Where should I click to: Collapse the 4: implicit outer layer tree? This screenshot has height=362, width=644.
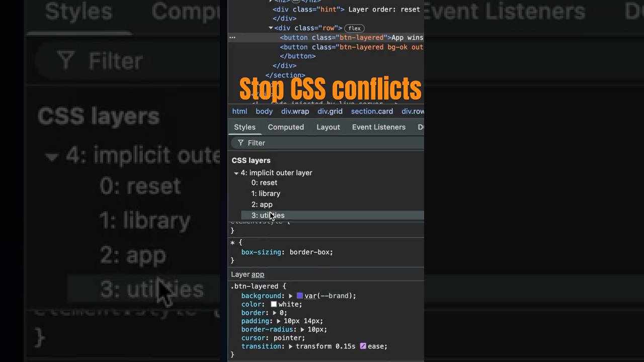coord(236,173)
